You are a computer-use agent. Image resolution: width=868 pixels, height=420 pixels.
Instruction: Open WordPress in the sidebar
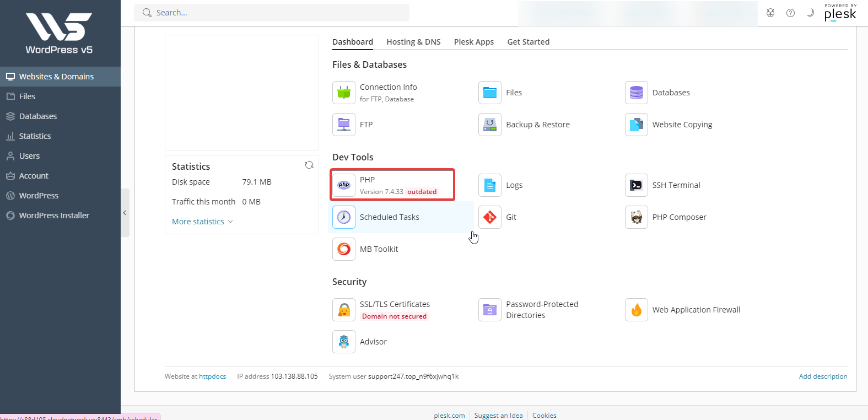pos(60,196)
